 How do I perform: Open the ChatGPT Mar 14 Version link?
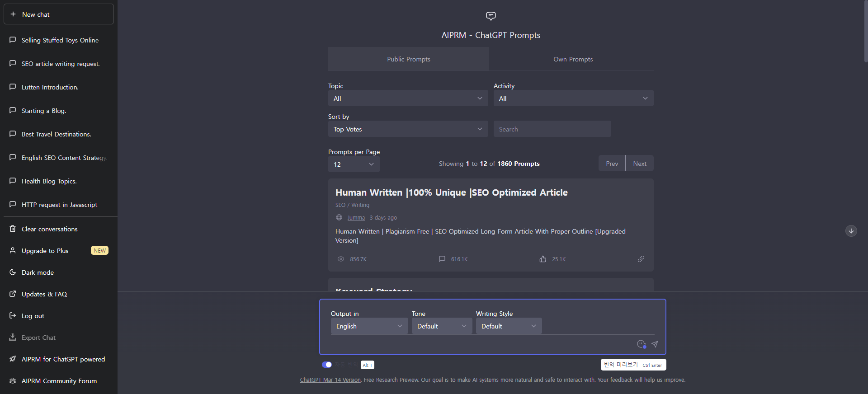coord(330,380)
